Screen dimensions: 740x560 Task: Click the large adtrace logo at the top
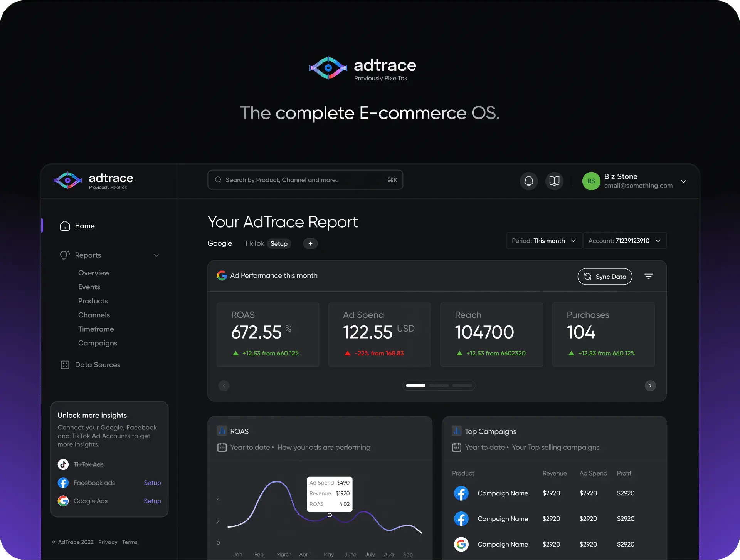pyautogui.click(x=363, y=68)
